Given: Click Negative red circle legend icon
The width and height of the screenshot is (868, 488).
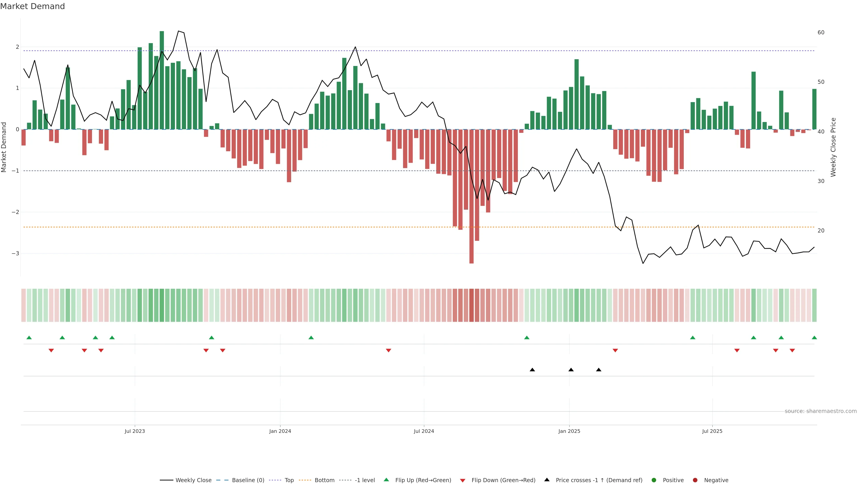Looking at the screenshot, I should click(695, 480).
